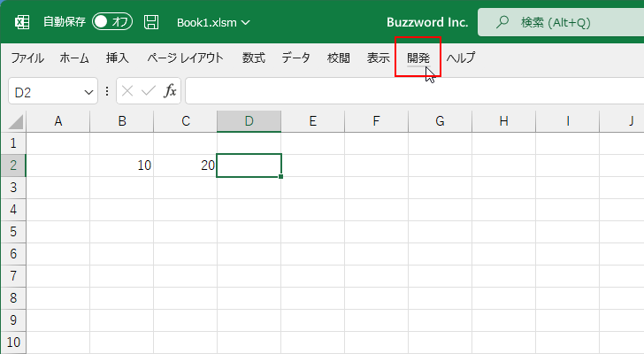The image size is (644, 354).
Task: Expand the Name Box dropdown arrow
Action: (x=88, y=92)
